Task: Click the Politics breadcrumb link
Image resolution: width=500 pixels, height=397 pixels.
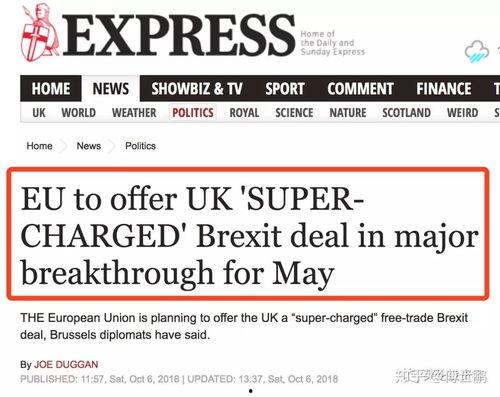Action: tap(140, 146)
